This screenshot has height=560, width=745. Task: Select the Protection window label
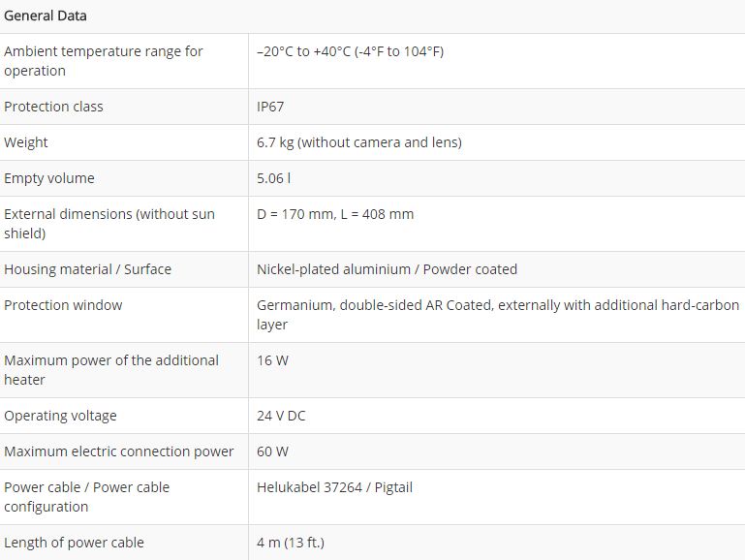click(x=63, y=305)
